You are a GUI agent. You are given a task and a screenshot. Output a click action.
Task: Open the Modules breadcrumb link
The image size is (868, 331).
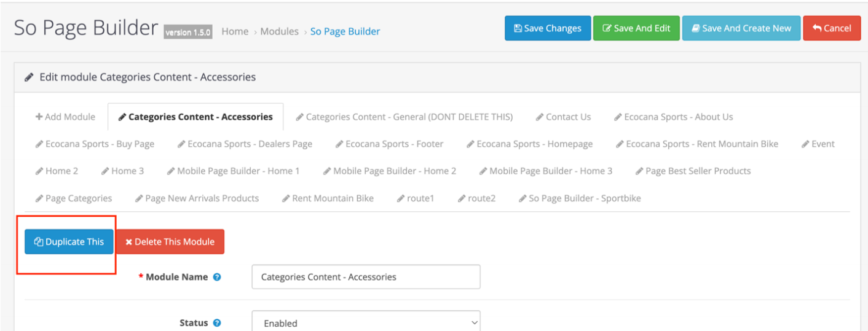pos(279,31)
